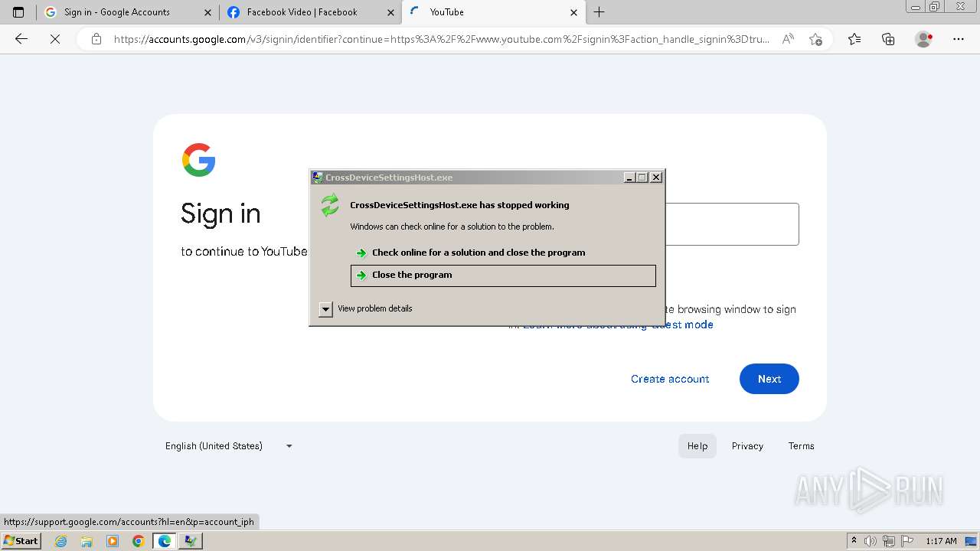This screenshot has width=980, height=551.
Task: Restore down the Edge browser window
Action: click(x=934, y=7)
